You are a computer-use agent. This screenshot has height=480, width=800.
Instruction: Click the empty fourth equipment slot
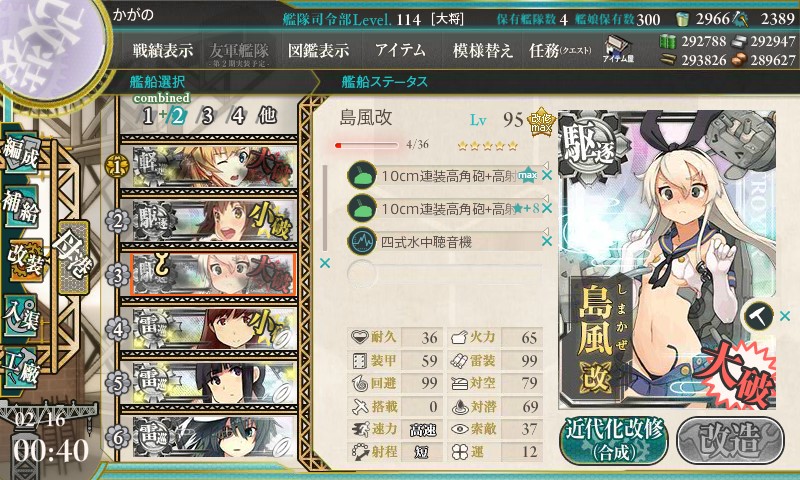point(444,274)
